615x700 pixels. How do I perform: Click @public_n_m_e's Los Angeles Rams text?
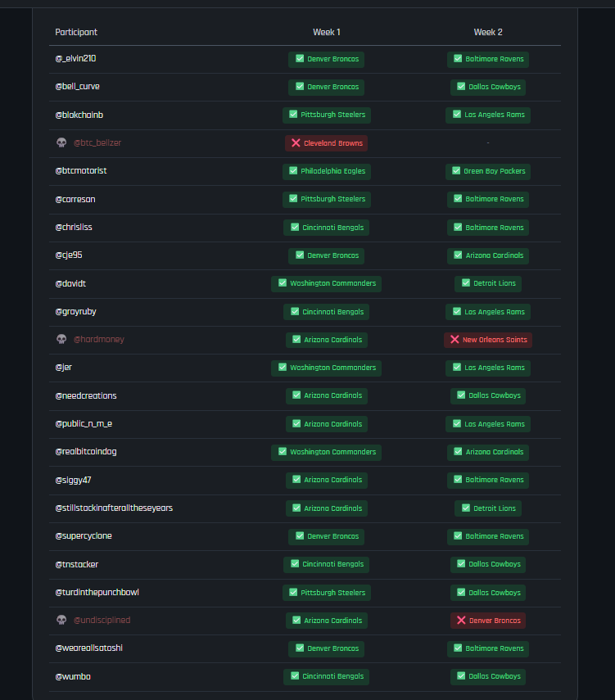[495, 423]
